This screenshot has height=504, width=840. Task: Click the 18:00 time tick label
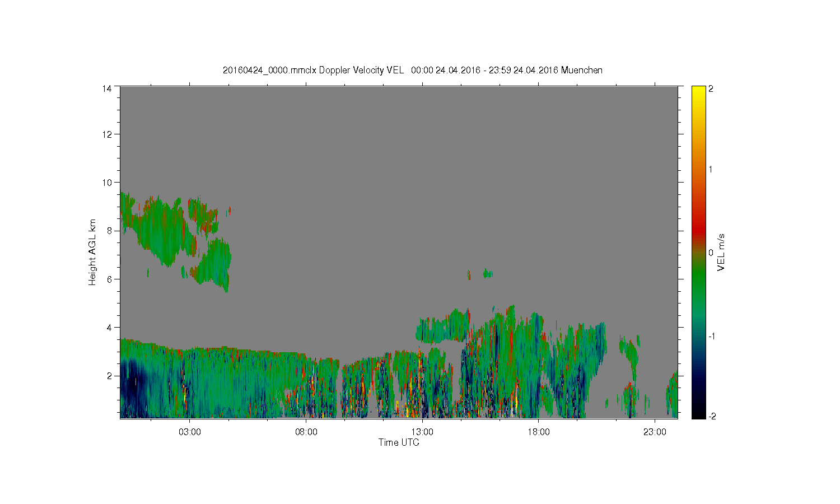539,432
